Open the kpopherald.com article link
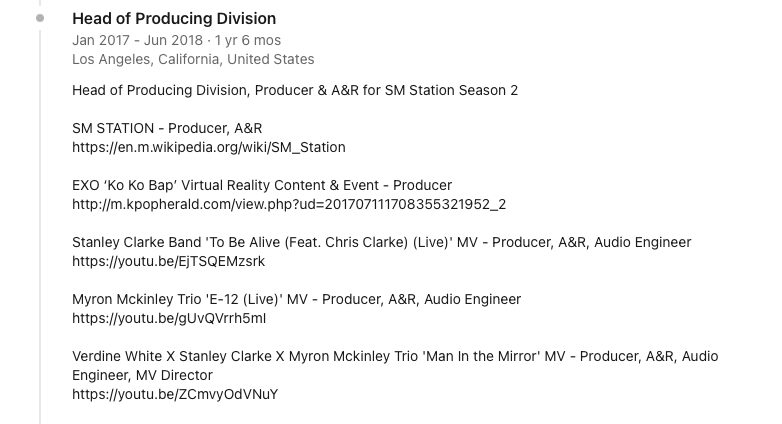 (289, 204)
